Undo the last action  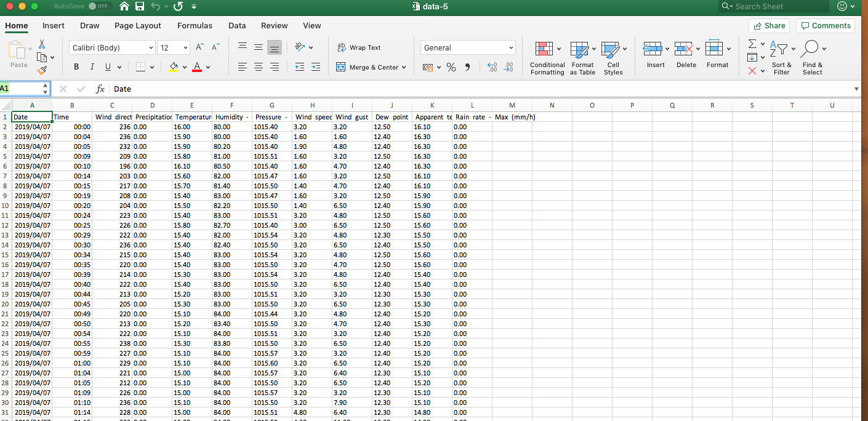[156, 6]
